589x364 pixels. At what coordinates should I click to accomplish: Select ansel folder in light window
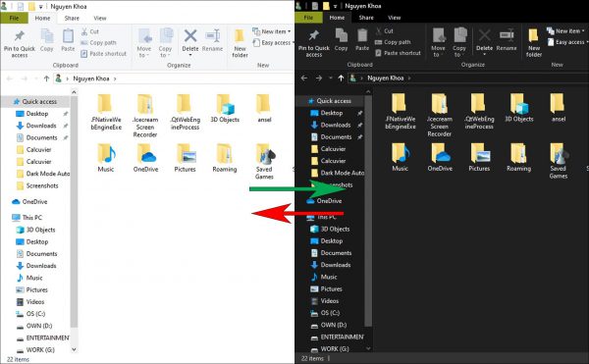coord(264,108)
